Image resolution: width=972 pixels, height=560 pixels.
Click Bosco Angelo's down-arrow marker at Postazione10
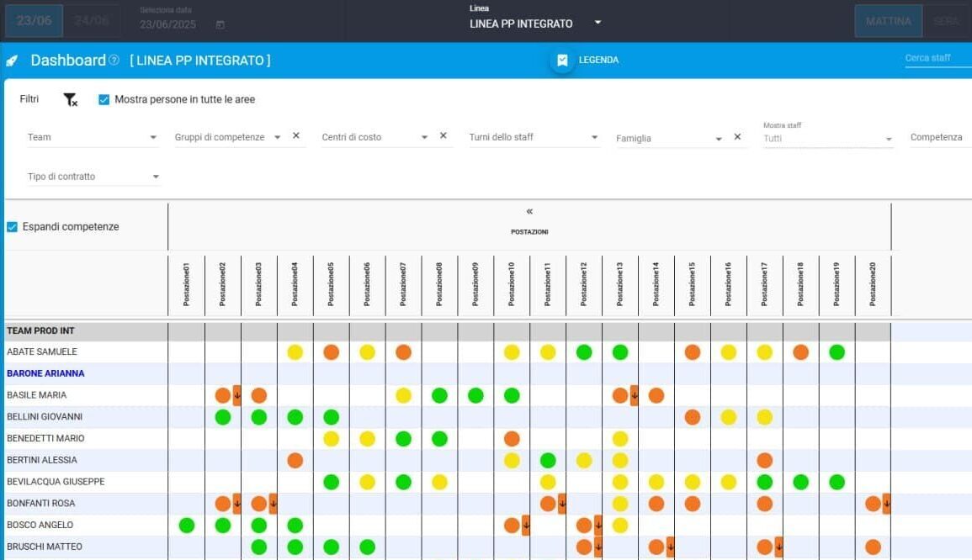click(x=526, y=526)
